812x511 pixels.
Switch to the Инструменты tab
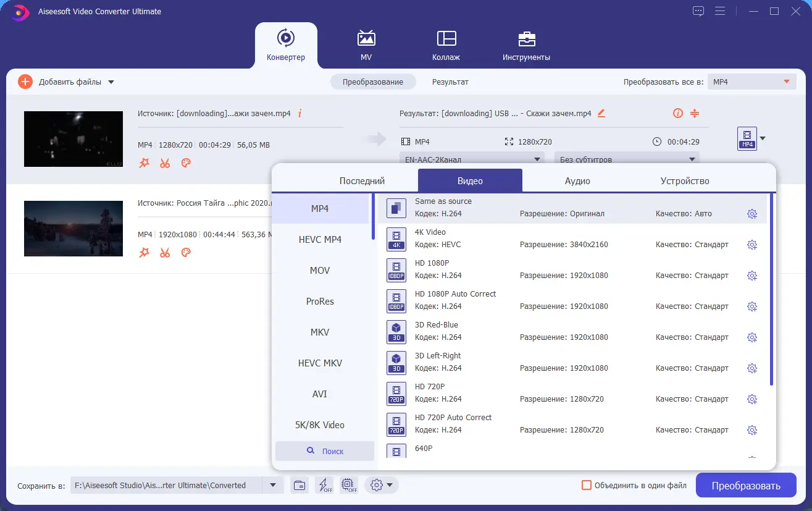527,45
